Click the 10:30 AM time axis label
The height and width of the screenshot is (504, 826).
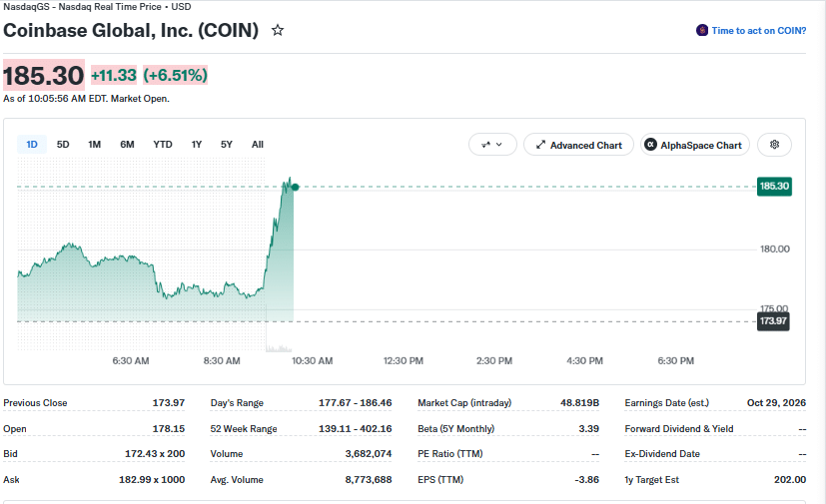[x=312, y=360]
